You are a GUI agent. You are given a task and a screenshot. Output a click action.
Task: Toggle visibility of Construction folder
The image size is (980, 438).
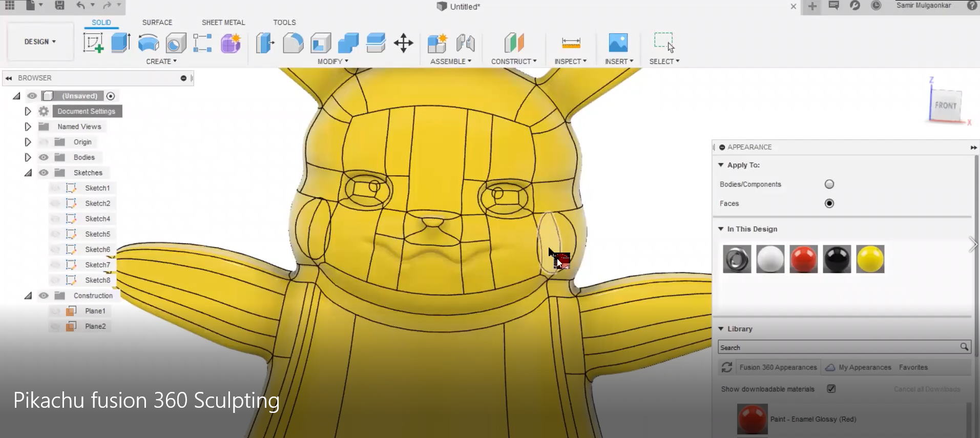(44, 296)
